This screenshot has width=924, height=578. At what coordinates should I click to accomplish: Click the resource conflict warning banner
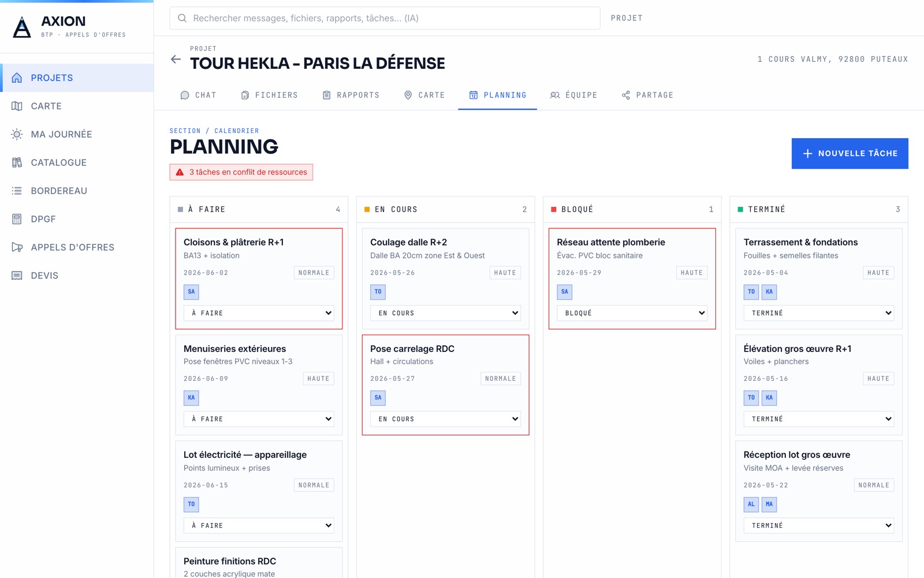(x=241, y=172)
